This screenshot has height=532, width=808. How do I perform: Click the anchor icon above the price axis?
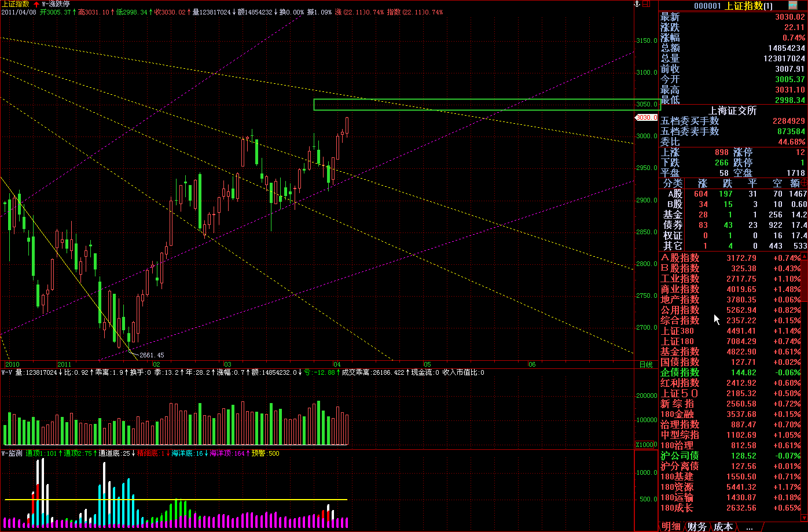pos(637,4)
